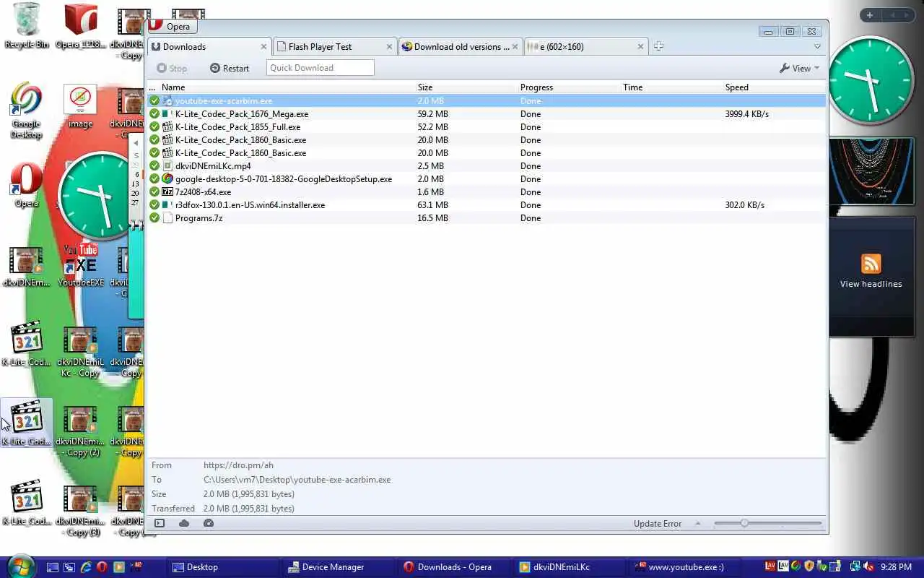Open View headlines feed gadget
Screen dimensions: 924x578
click(x=871, y=276)
